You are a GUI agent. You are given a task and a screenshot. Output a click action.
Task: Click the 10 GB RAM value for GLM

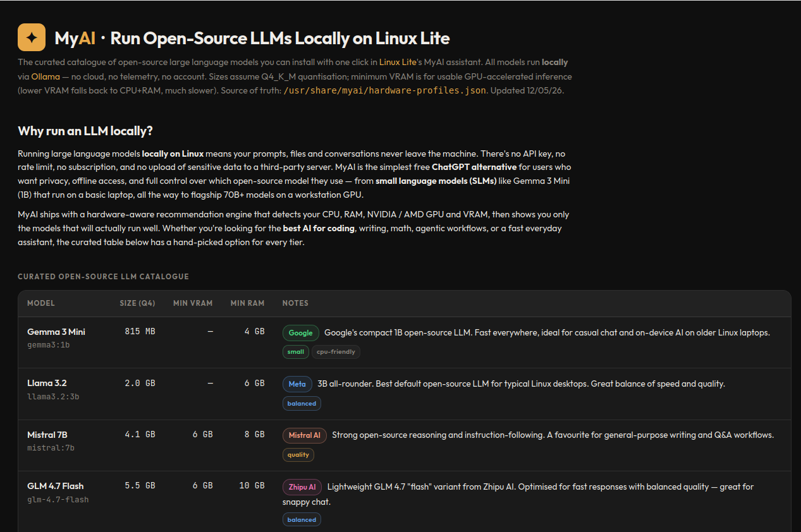(252, 486)
